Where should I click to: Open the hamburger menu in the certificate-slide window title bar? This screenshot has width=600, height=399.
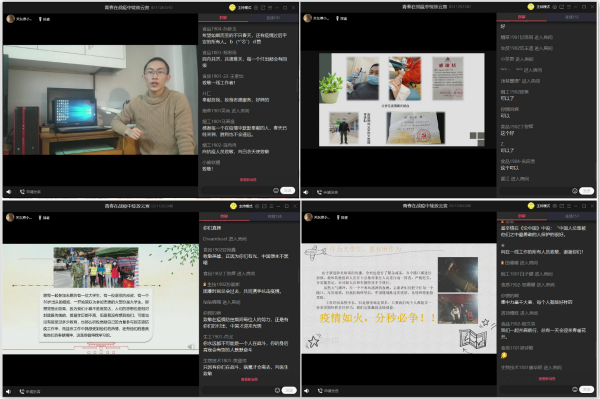(x=569, y=7)
